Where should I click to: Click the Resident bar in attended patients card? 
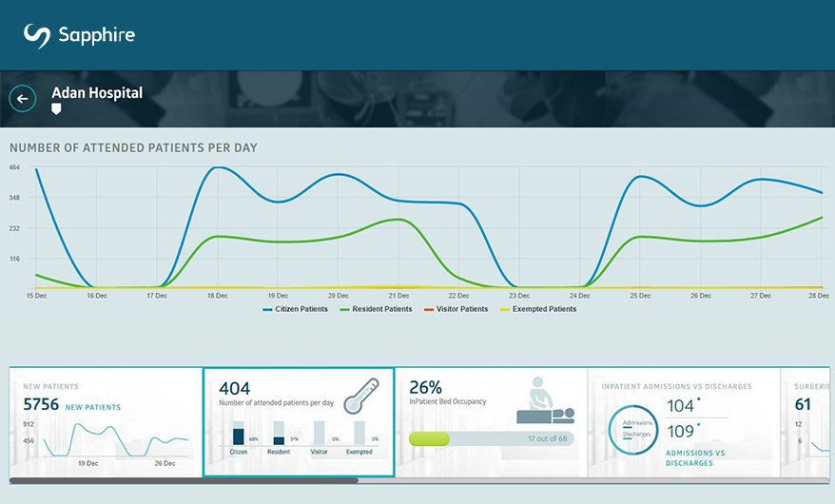279,433
